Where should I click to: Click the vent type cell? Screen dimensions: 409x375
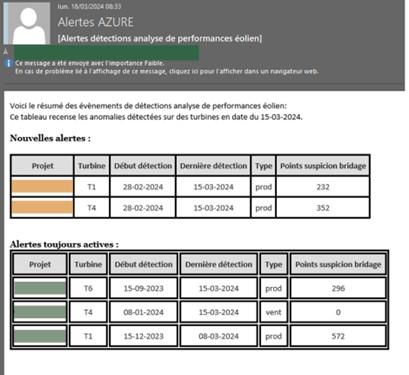[273, 312]
